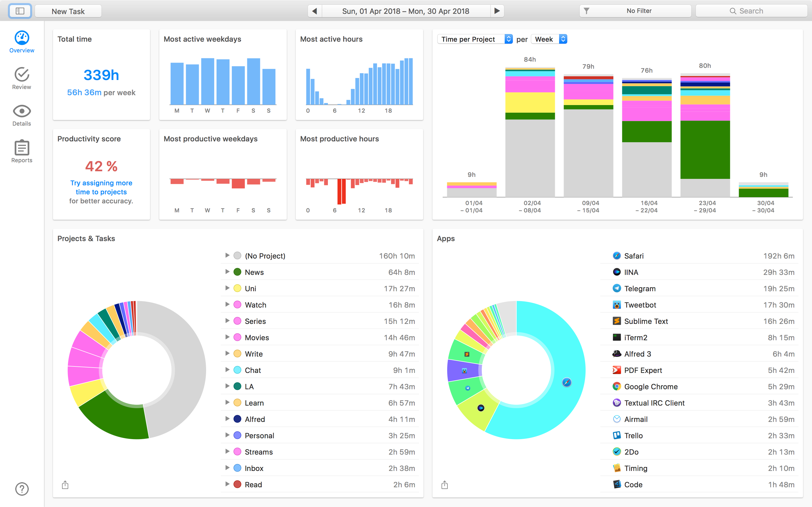Image resolution: width=812 pixels, height=507 pixels.
Task: Go to next date range
Action: pos(497,11)
